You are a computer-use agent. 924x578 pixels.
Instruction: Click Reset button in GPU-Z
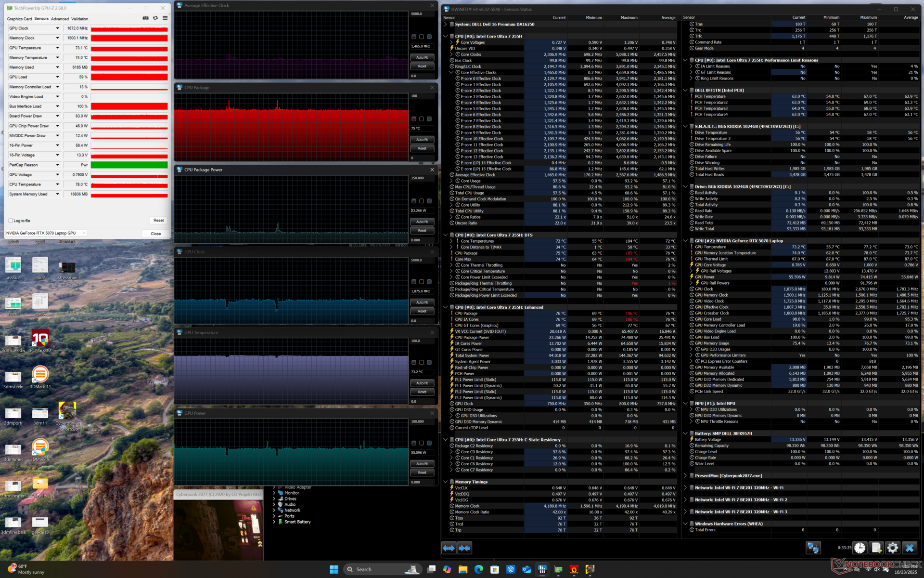[158, 220]
